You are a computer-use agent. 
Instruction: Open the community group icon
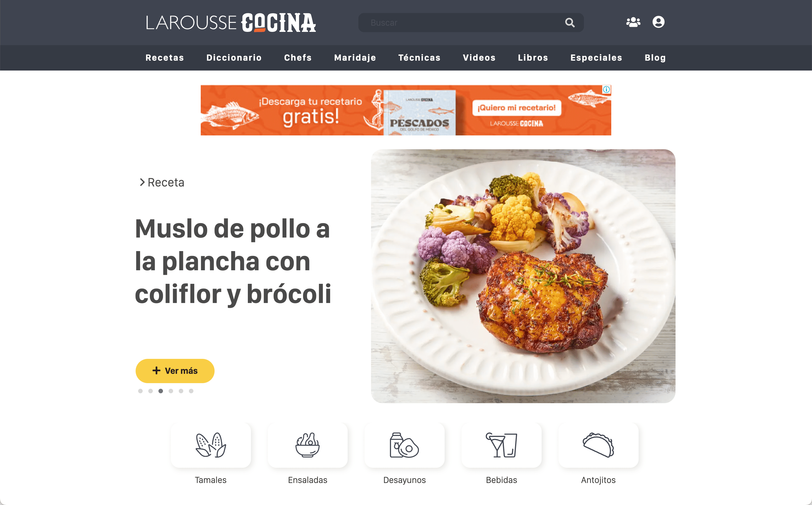click(x=633, y=22)
